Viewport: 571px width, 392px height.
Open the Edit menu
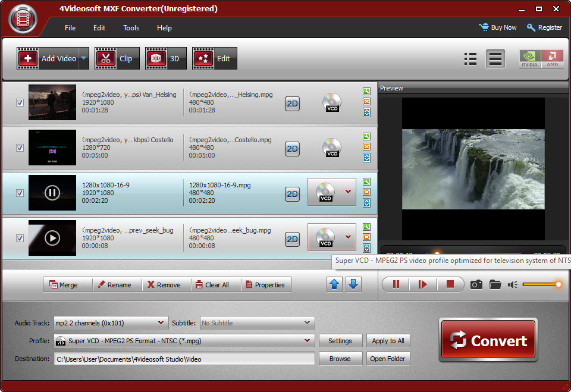coord(99,28)
